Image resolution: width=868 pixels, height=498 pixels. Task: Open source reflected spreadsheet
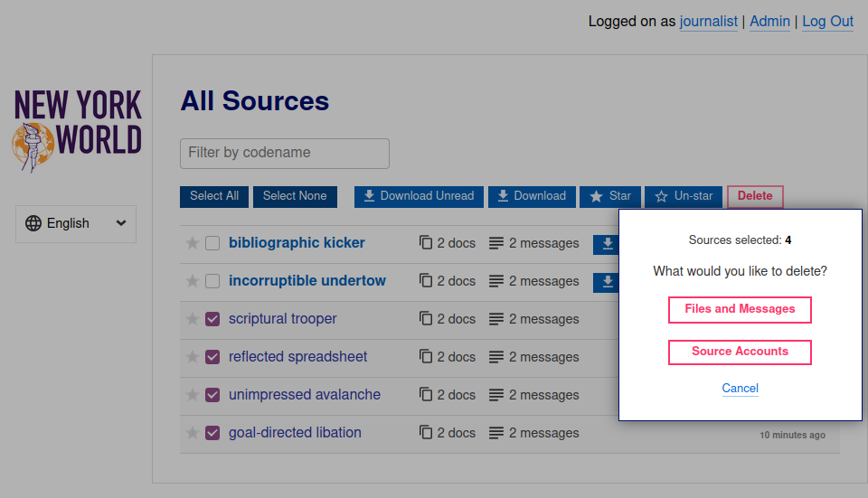(297, 357)
